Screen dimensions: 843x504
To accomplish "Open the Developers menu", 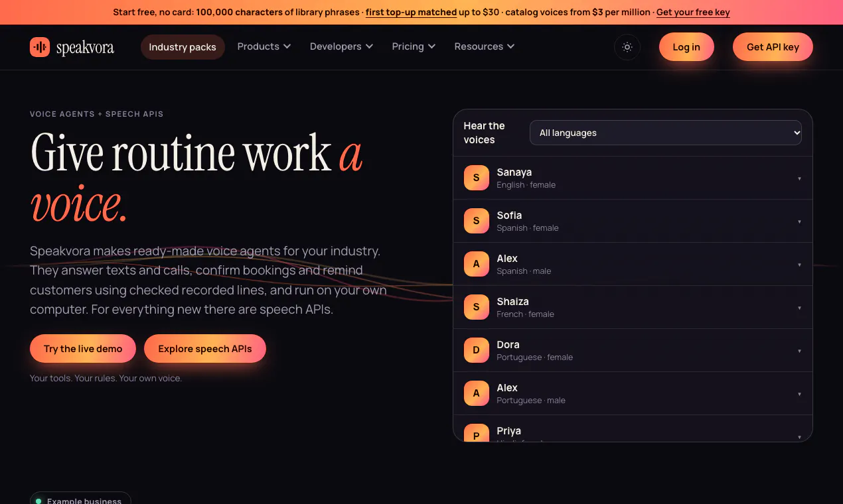I will click(341, 46).
